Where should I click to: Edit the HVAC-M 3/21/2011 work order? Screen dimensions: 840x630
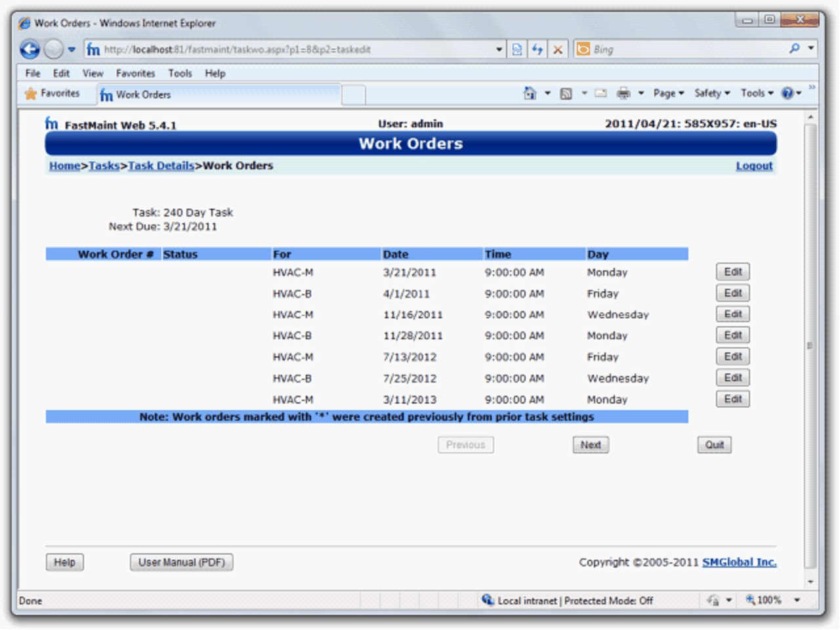[x=733, y=272]
